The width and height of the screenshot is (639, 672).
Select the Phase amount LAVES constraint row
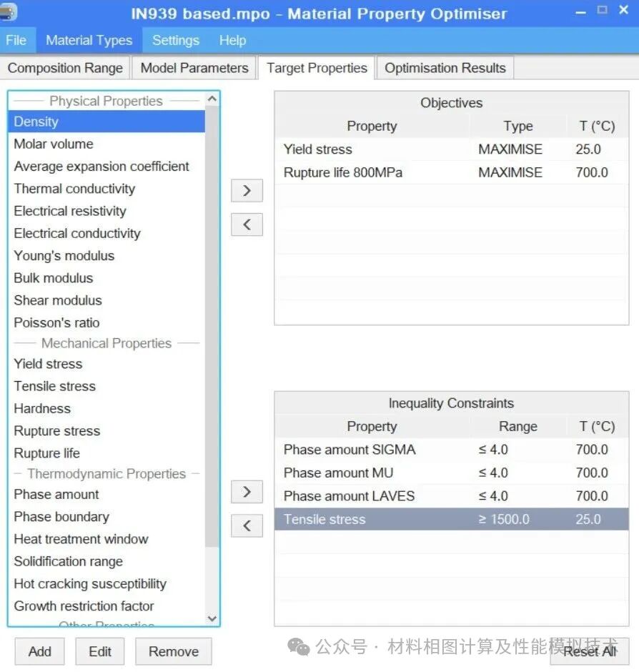pyautogui.click(x=451, y=496)
